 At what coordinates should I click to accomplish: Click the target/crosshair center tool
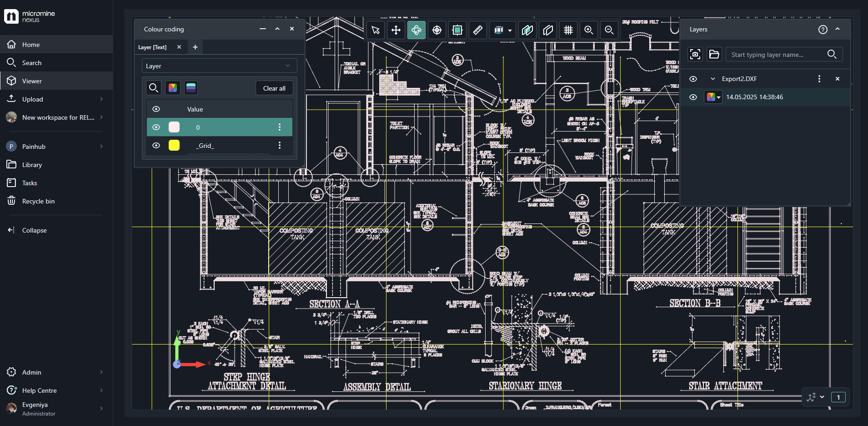coord(437,30)
